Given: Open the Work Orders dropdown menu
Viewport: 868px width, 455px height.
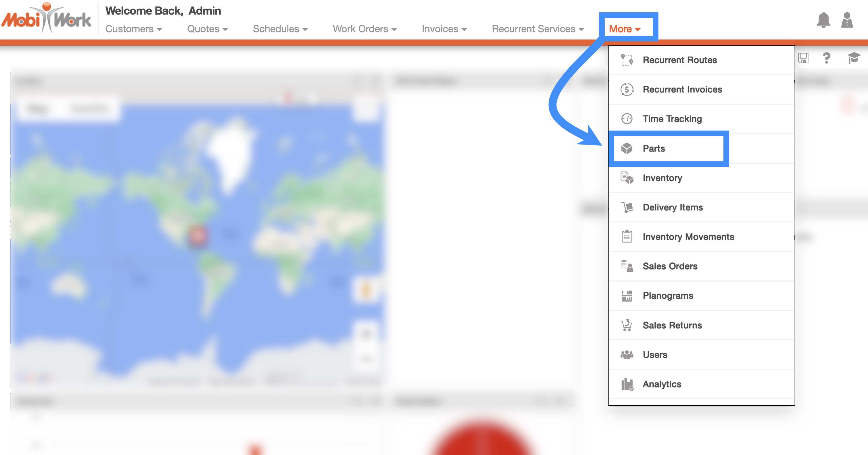Looking at the screenshot, I should pyautogui.click(x=365, y=29).
